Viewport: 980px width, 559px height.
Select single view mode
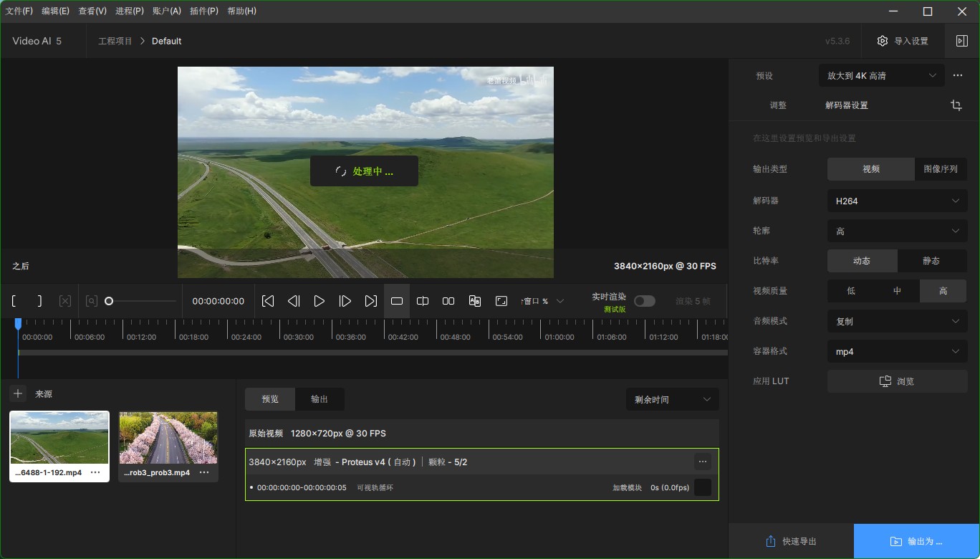[397, 301]
